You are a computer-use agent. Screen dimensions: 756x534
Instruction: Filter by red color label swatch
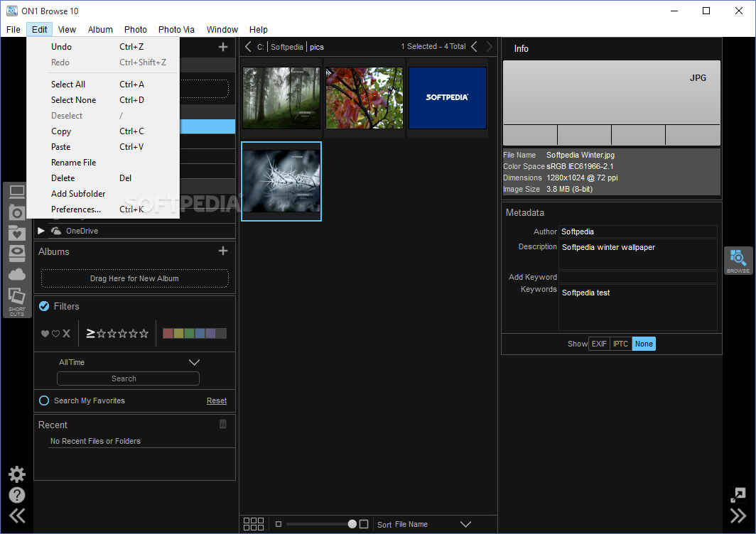pyautogui.click(x=168, y=334)
